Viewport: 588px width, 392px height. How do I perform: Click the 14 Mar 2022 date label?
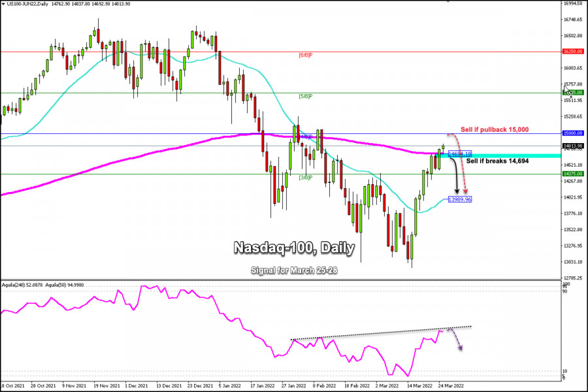[419, 385]
